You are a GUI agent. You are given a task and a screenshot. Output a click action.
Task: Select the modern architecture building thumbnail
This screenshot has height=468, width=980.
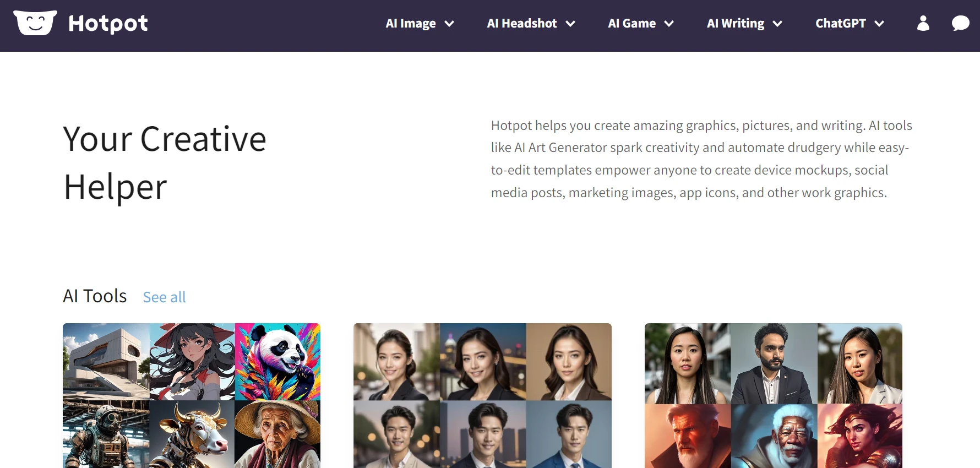click(106, 361)
